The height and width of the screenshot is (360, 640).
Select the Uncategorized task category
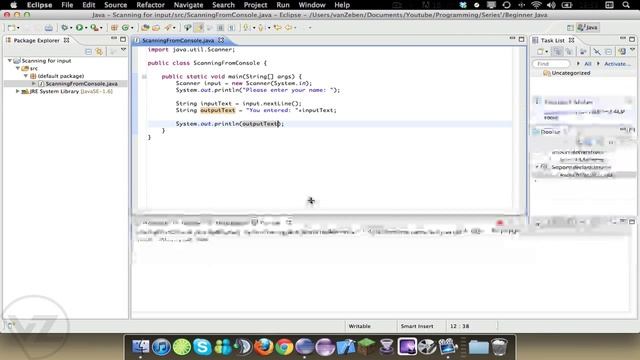[x=570, y=73]
